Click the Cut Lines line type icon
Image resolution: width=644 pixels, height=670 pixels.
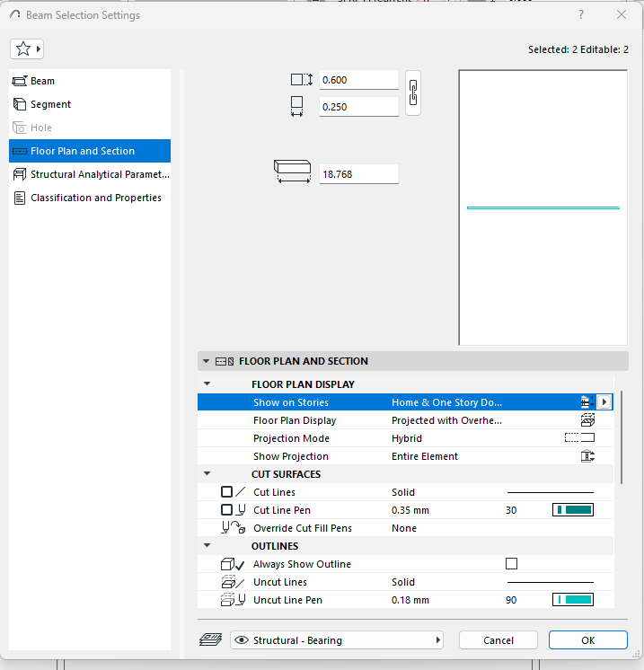pyautogui.click(x=241, y=492)
